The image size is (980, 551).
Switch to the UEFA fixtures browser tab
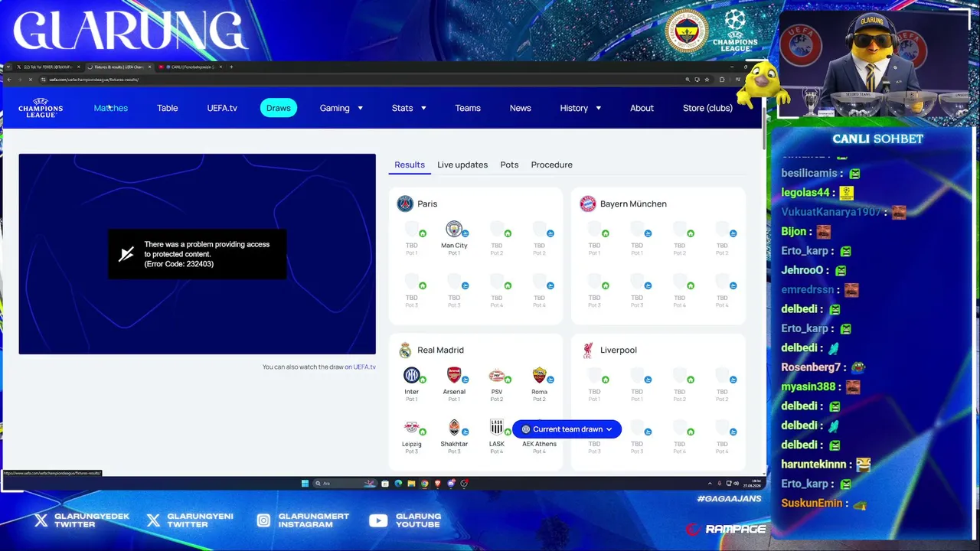119,67
